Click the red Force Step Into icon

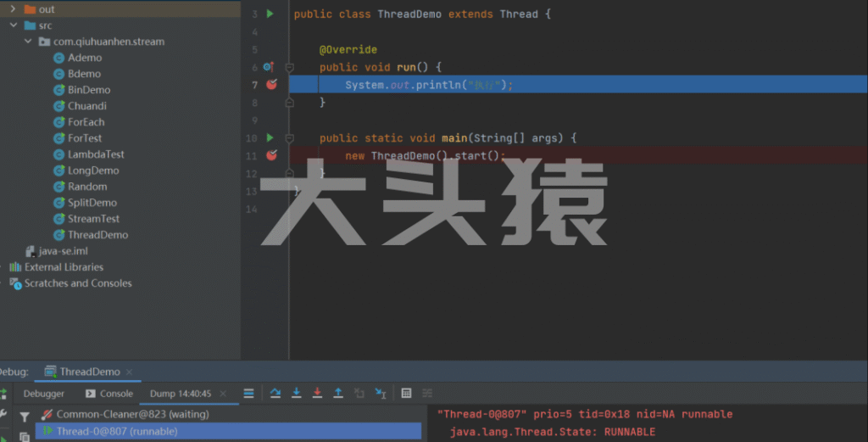317,394
